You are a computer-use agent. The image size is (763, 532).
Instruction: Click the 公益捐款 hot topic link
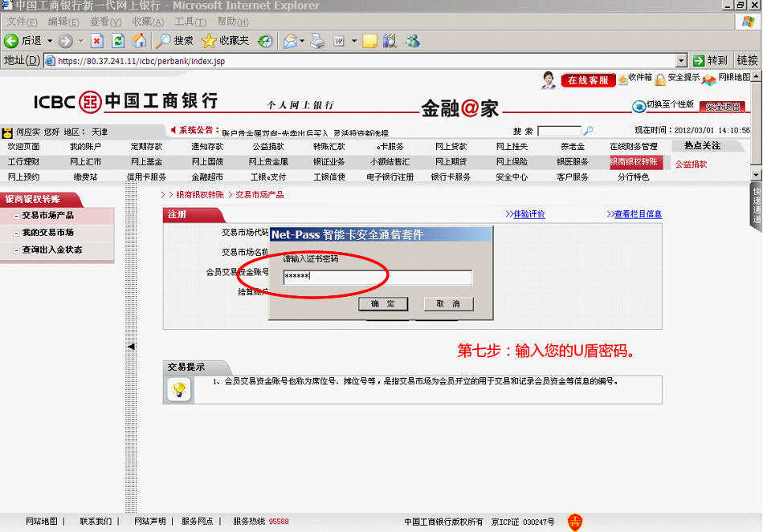[x=691, y=164]
